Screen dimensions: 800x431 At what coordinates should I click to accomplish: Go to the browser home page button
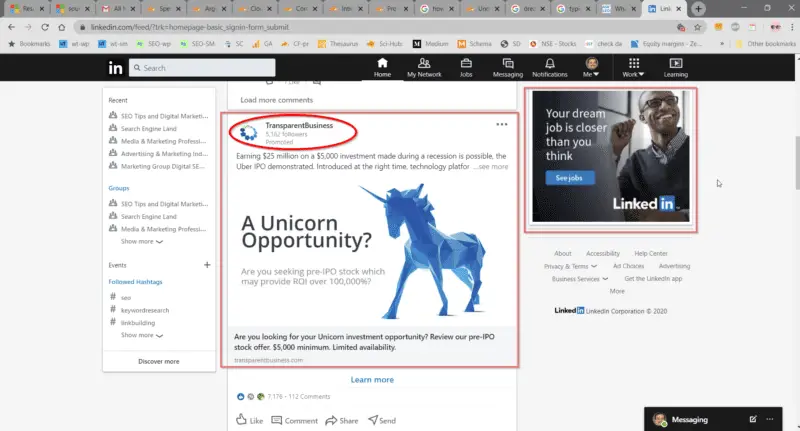[62, 27]
